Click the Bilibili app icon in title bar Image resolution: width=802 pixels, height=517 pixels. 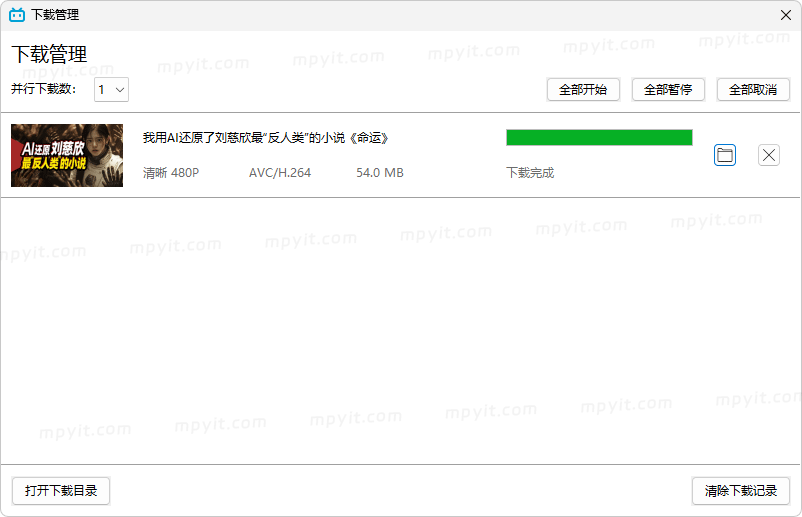17,15
